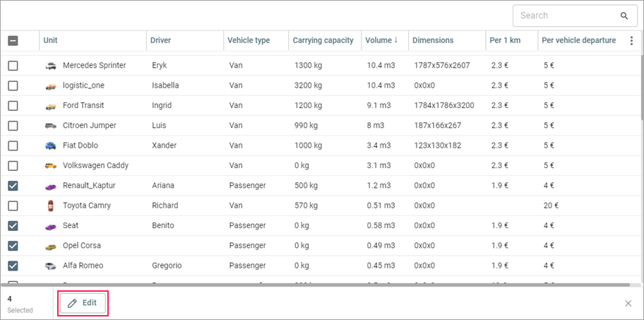Click the Renault_Kaptur purple car icon

coord(50,186)
